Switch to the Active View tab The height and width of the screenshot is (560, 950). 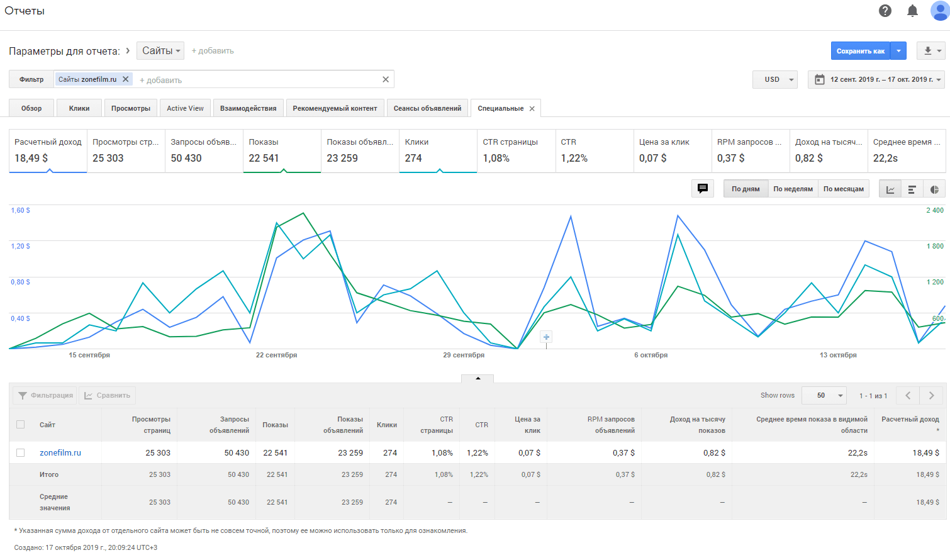pyautogui.click(x=185, y=108)
